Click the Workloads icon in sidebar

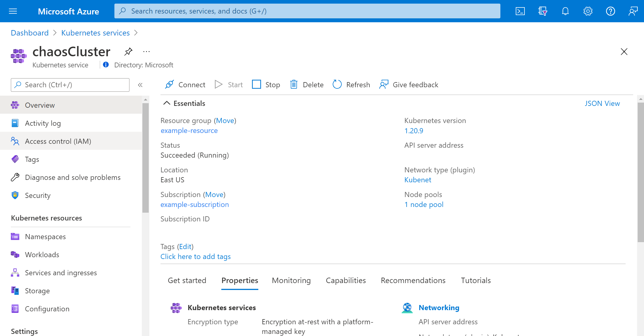point(14,254)
